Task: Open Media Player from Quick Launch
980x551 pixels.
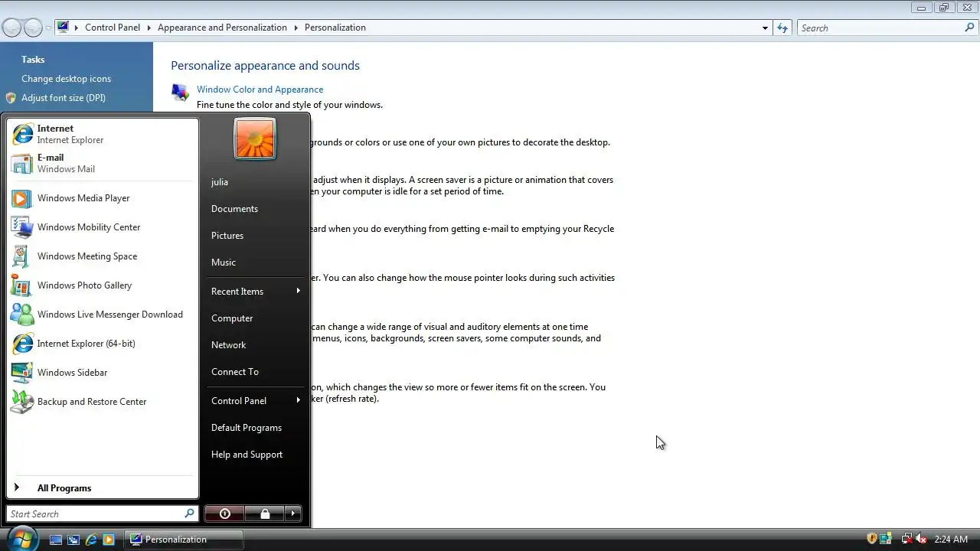Action: tap(109, 540)
